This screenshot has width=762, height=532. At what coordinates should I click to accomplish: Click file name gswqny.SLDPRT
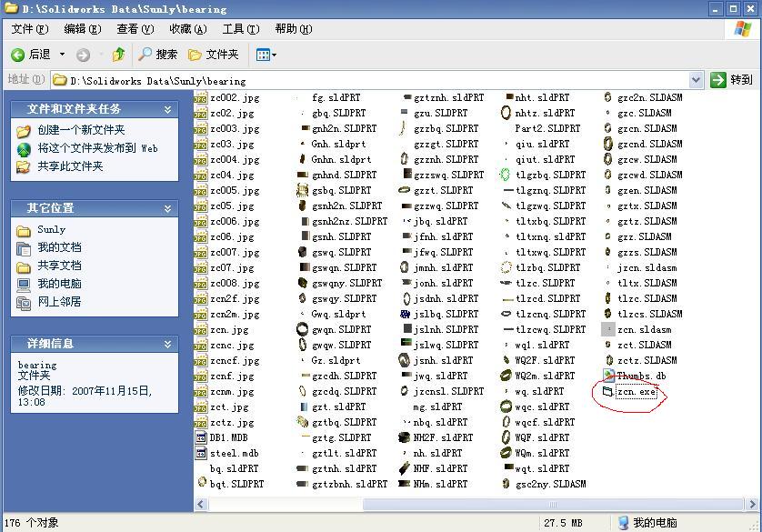347,283
